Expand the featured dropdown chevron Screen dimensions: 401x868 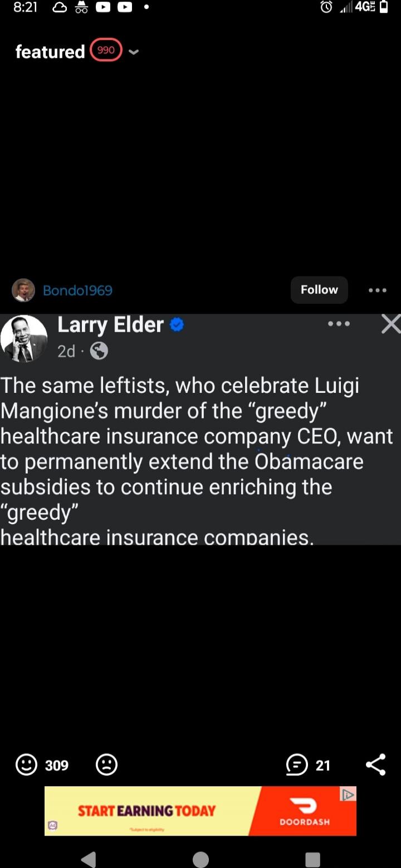[x=133, y=52]
